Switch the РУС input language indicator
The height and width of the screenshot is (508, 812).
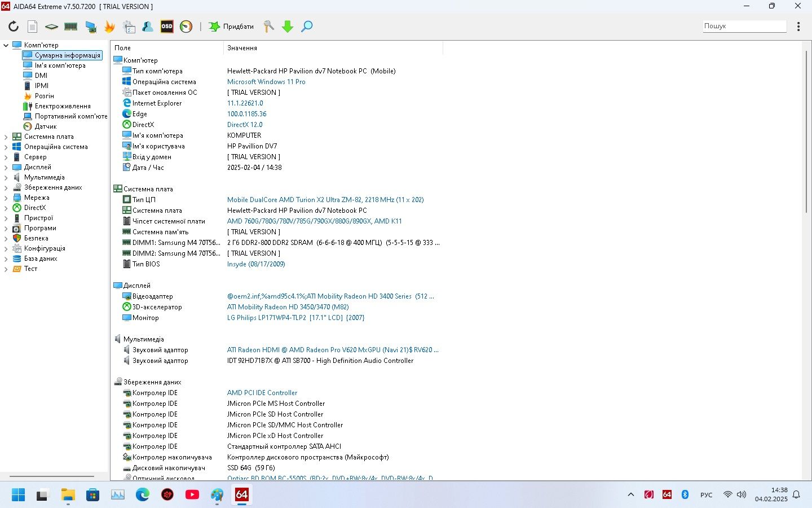coord(706,495)
